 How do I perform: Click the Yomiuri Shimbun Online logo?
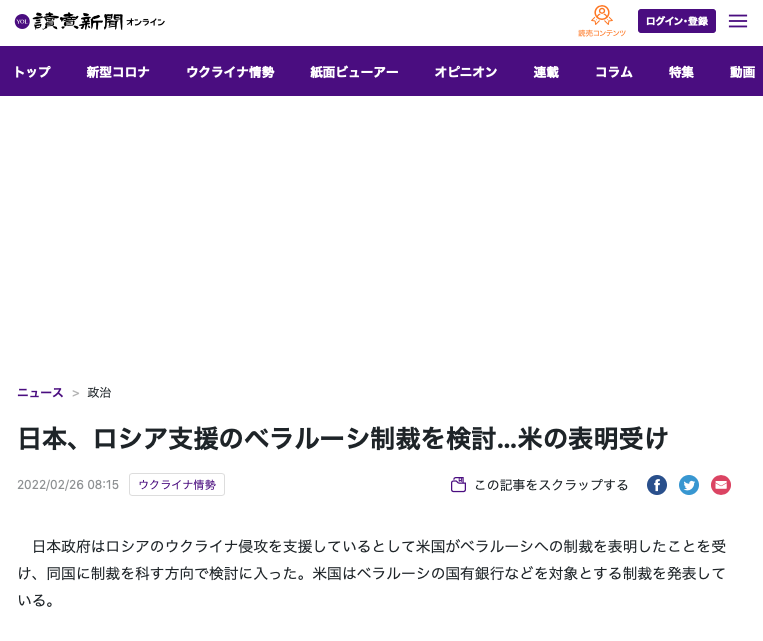coord(90,21)
